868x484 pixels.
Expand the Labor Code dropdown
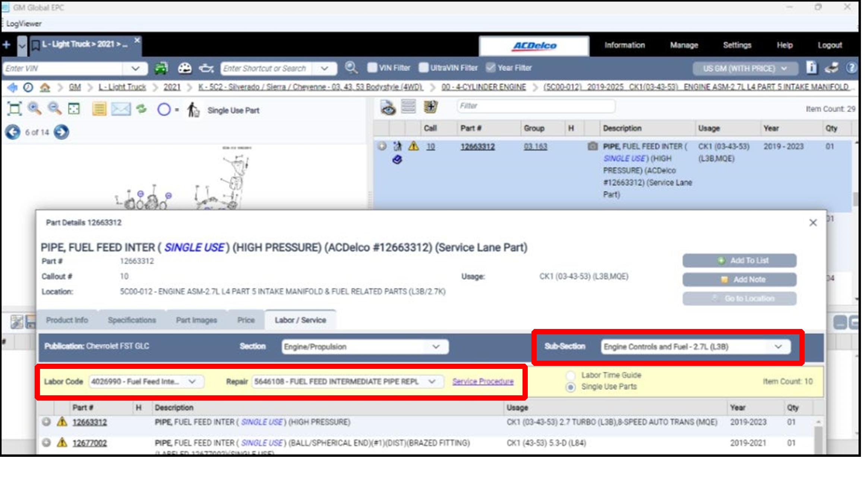click(x=192, y=382)
